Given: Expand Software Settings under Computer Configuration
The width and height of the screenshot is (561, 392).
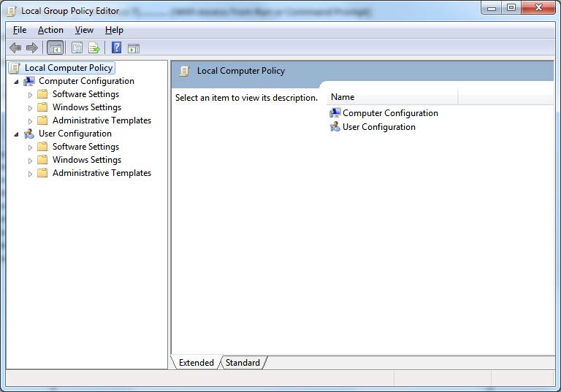Looking at the screenshot, I should click(31, 95).
